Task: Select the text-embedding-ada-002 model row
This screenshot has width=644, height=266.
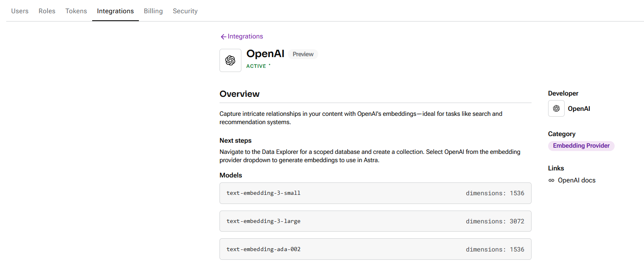Action: click(375, 249)
